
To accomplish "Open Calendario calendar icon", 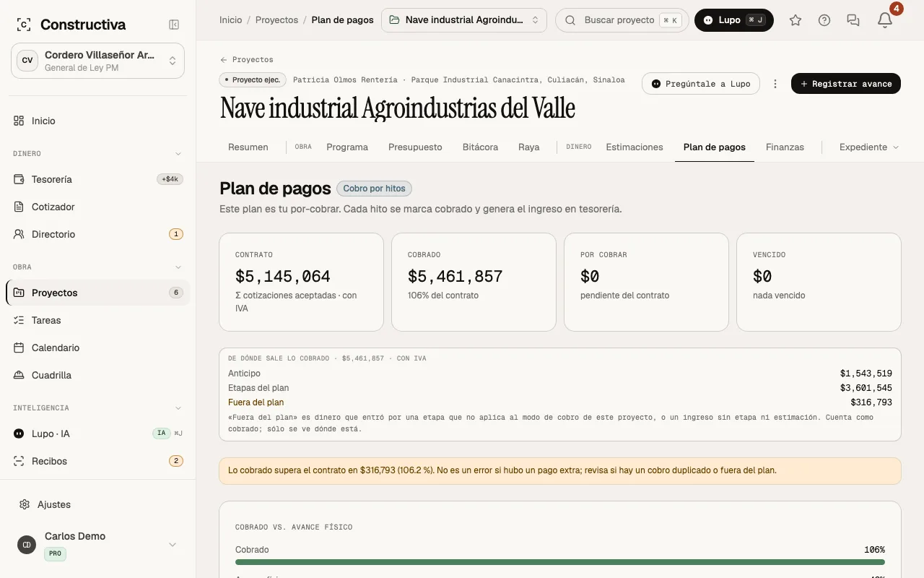I will [19, 348].
